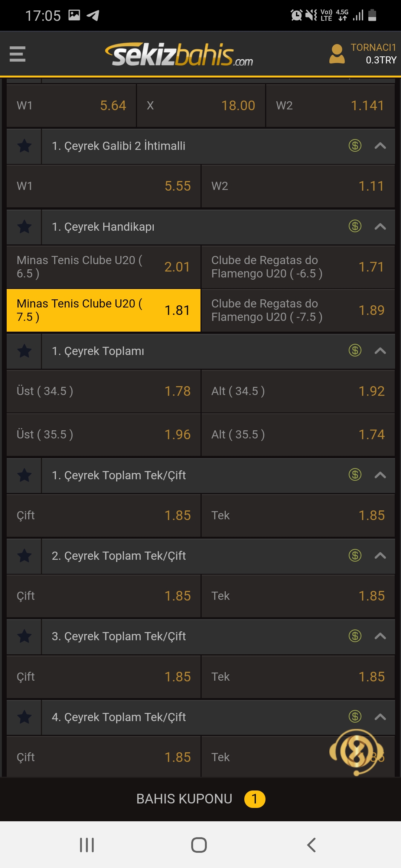401x868 pixels.
Task: Go to sekizbahis.com home via logo
Action: tap(179, 55)
